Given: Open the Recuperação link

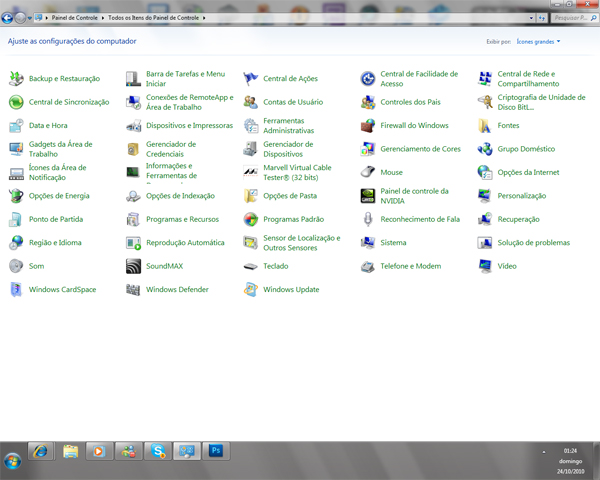Looking at the screenshot, I should click(518, 219).
